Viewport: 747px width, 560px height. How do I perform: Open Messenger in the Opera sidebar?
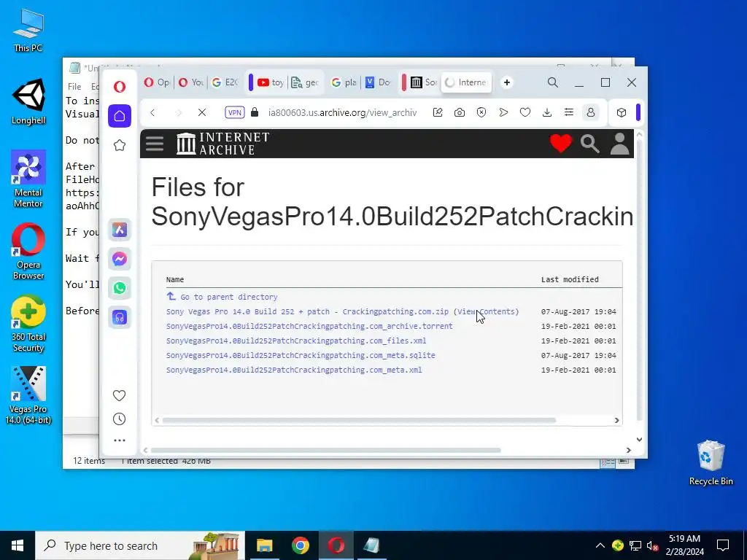(x=120, y=259)
